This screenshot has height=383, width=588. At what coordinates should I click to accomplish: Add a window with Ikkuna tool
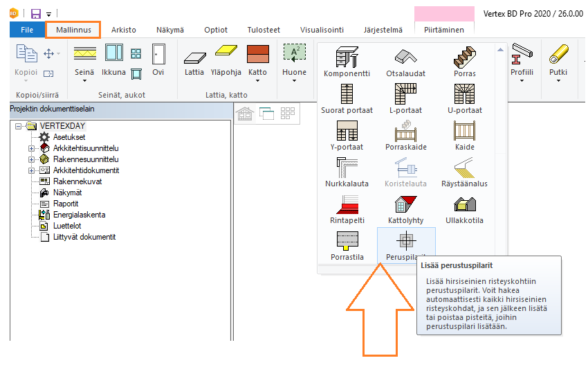pyautogui.click(x=113, y=60)
